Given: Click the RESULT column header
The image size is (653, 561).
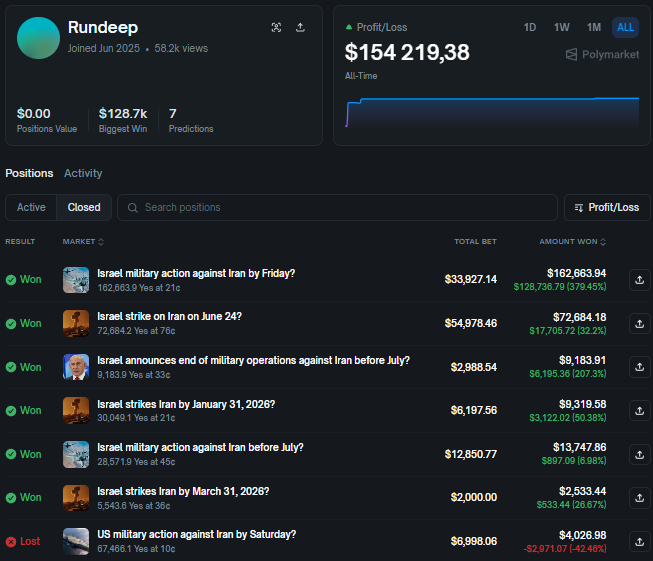Looking at the screenshot, I should click(x=20, y=242).
